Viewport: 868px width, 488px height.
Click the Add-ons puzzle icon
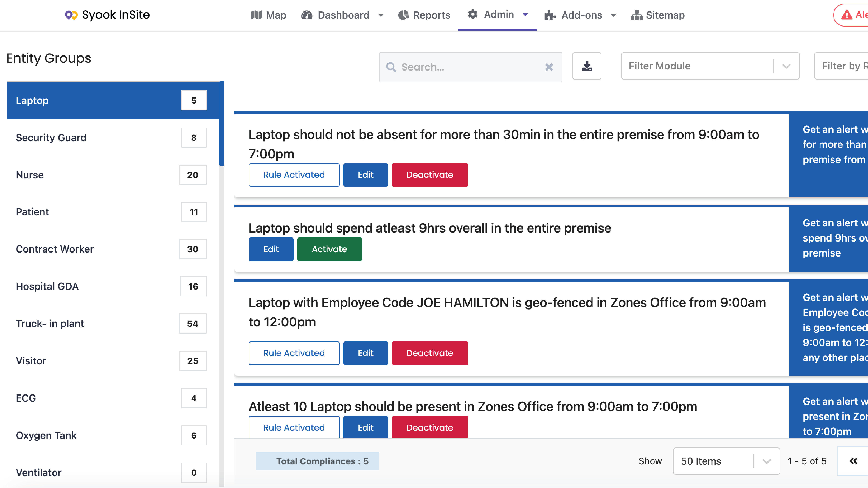(x=550, y=15)
